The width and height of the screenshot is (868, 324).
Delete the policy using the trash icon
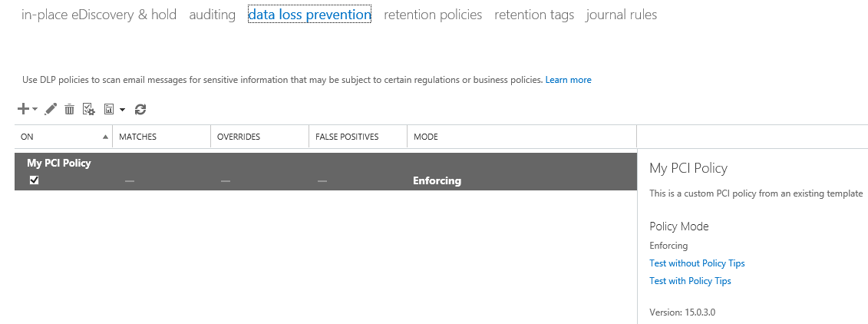(69, 110)
